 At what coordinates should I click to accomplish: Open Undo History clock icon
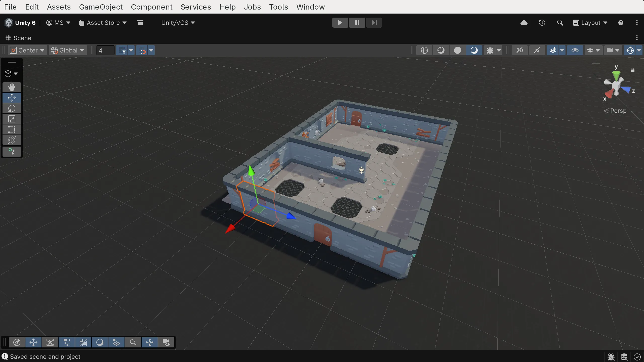coord(542,23)
